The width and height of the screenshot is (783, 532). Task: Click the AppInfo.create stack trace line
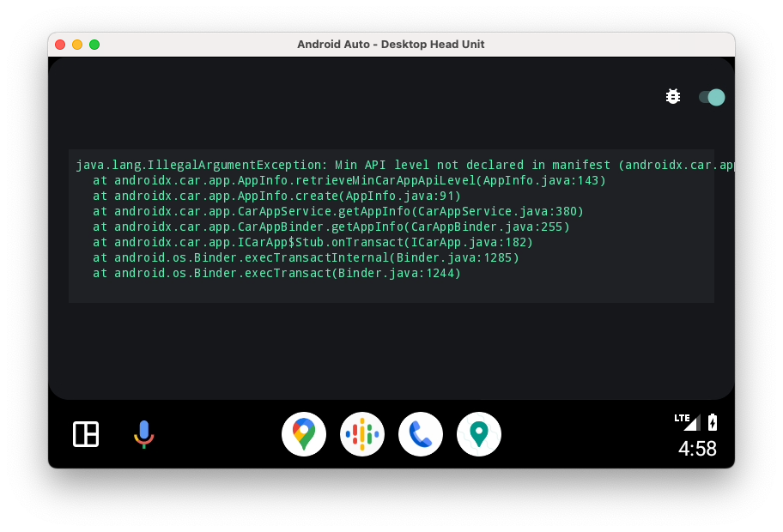point(277,196)
